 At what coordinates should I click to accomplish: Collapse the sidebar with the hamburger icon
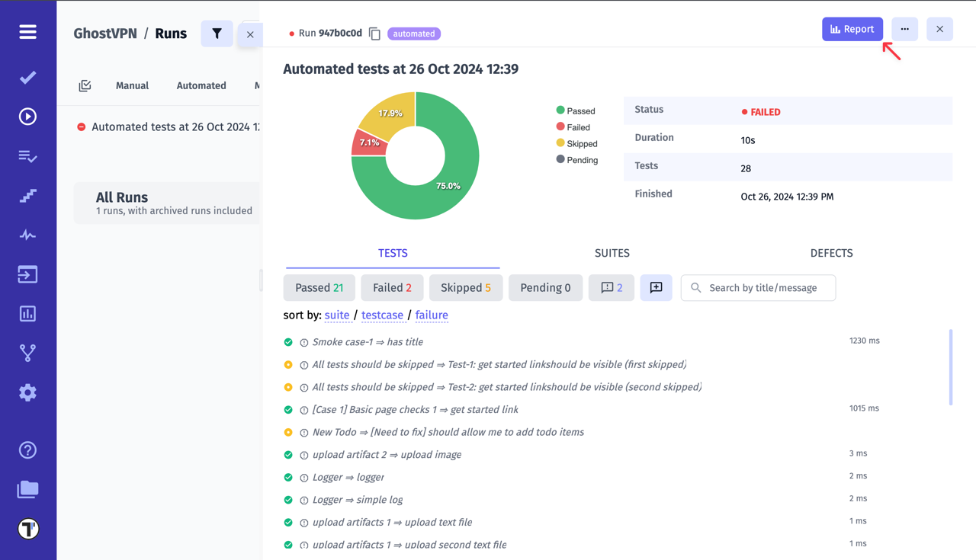[27, 32]
